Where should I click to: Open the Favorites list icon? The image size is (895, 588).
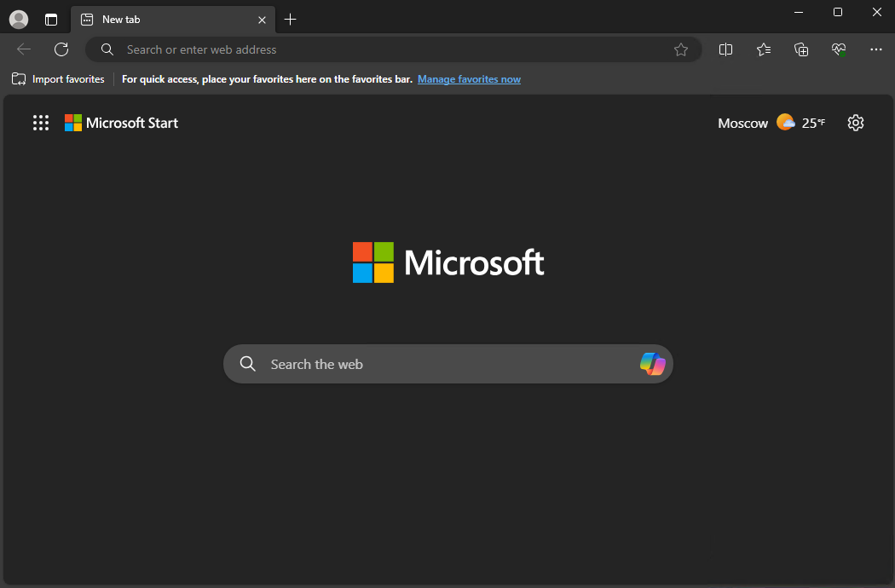764,49
